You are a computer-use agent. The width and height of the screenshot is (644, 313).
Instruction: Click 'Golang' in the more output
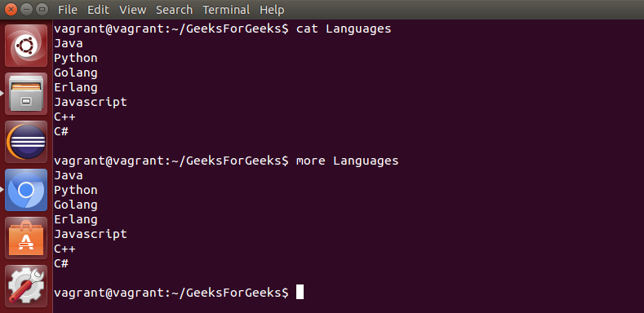click(x=76, y=205)
